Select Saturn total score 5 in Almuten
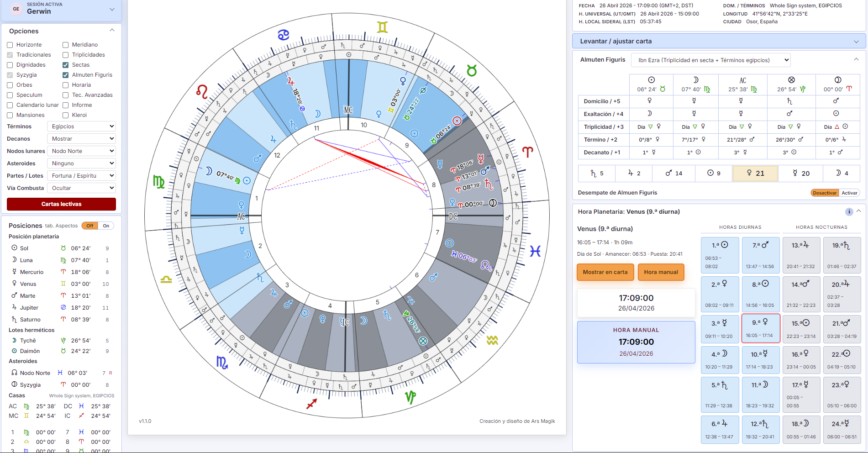Image resolution: width=868 pixels, height=453 pixels. point(597,173)
